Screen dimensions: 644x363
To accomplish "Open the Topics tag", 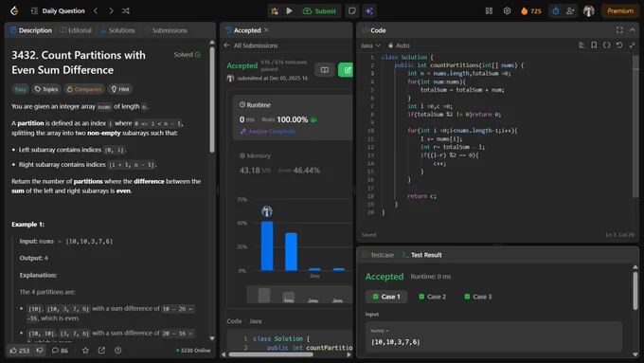I will click(x=46, y=89).
